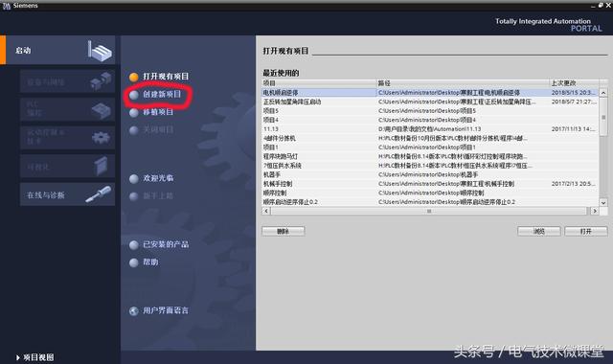Open the 欢迎光临 welcome tour
The height and width of the screenshot is (364, 613).
click(158, 178)
